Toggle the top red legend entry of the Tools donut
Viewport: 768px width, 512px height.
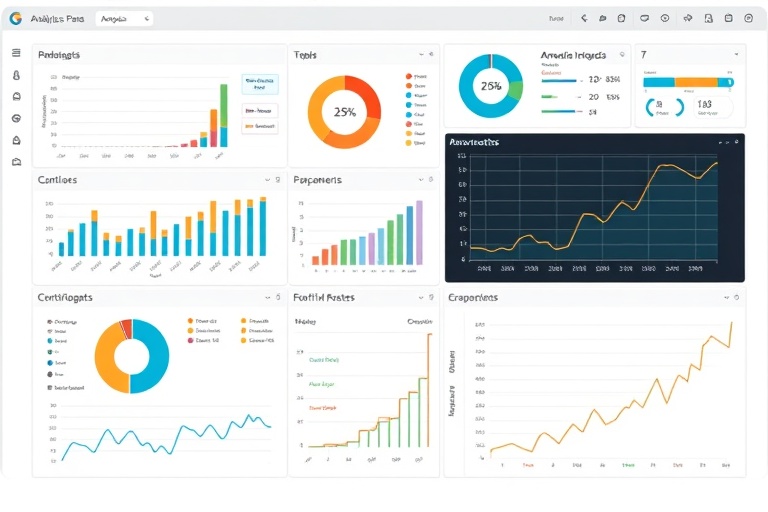tap(409, 76)
